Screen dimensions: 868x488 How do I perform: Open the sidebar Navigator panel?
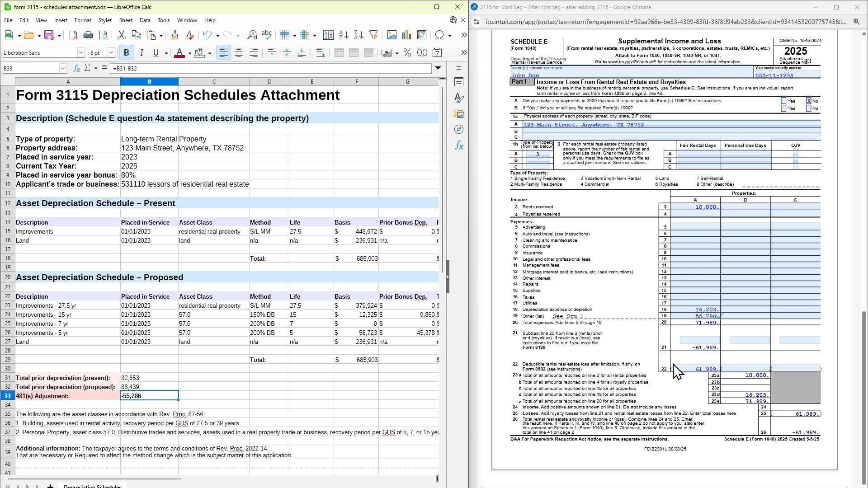459,130
